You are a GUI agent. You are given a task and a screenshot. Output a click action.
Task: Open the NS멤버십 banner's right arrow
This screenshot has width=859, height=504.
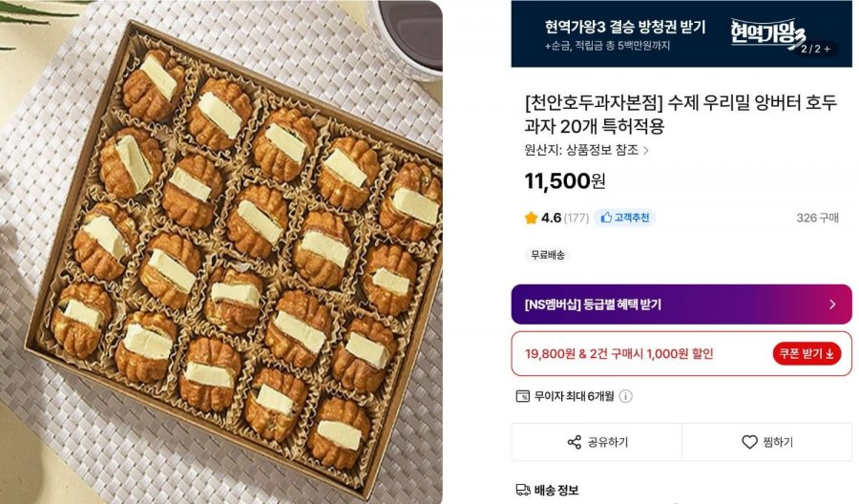[x=832, y=304]
